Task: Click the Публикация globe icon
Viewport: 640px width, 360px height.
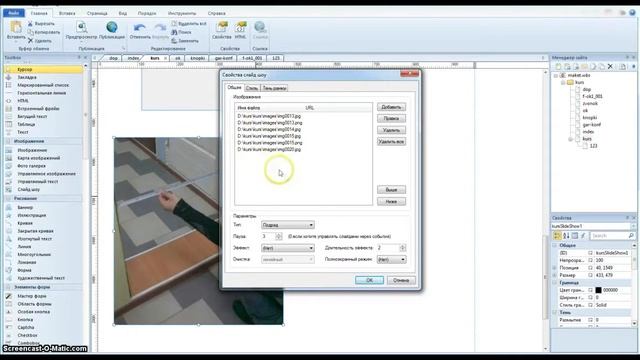Action: pos(112,27)
